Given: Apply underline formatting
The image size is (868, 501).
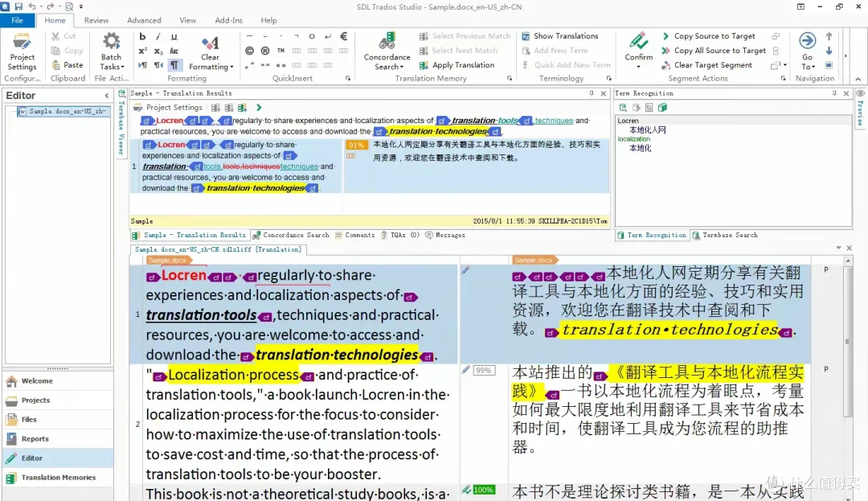Looking at the screenshot, I should coord(174,36).
